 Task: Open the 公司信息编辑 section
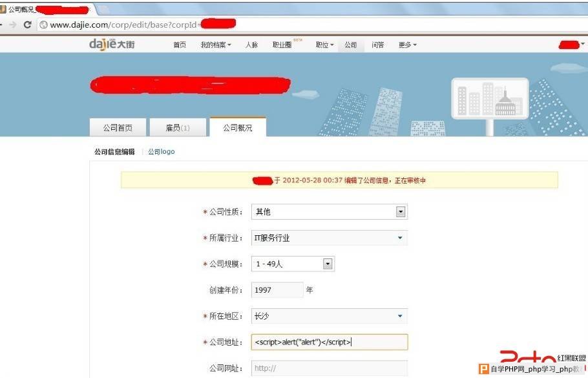pos(114,152)
